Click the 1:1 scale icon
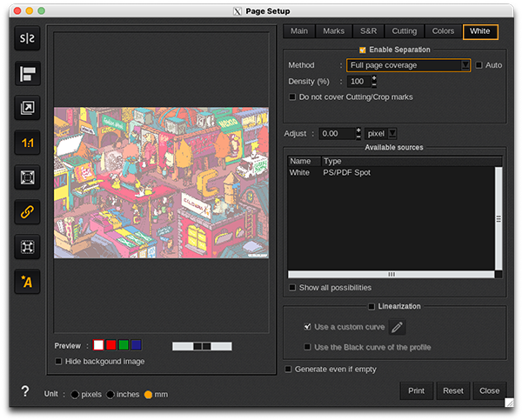Viewport: 522px width, 420px height. 28,143
